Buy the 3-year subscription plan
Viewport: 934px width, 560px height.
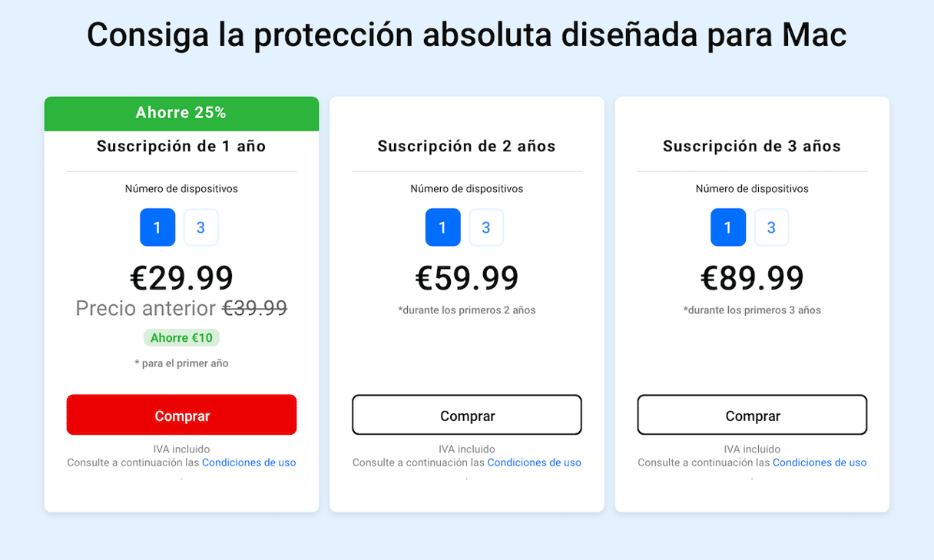coord(752,415)
